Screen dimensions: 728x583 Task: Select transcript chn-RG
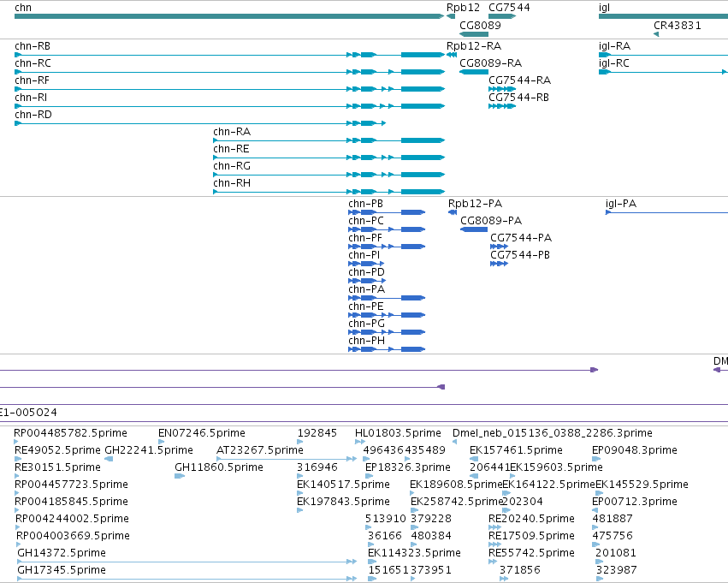pyautogui.click(x=328, y=175)
